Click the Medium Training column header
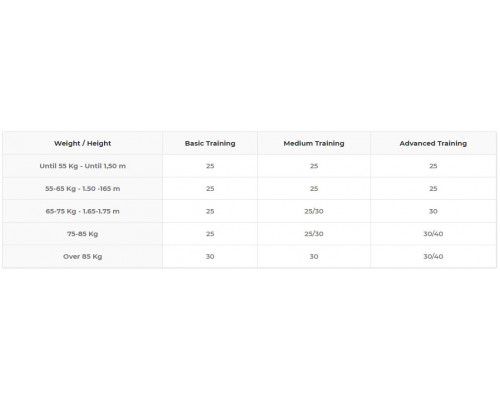Viewport: 500px width, 400px height. click(x=314, y=143)
